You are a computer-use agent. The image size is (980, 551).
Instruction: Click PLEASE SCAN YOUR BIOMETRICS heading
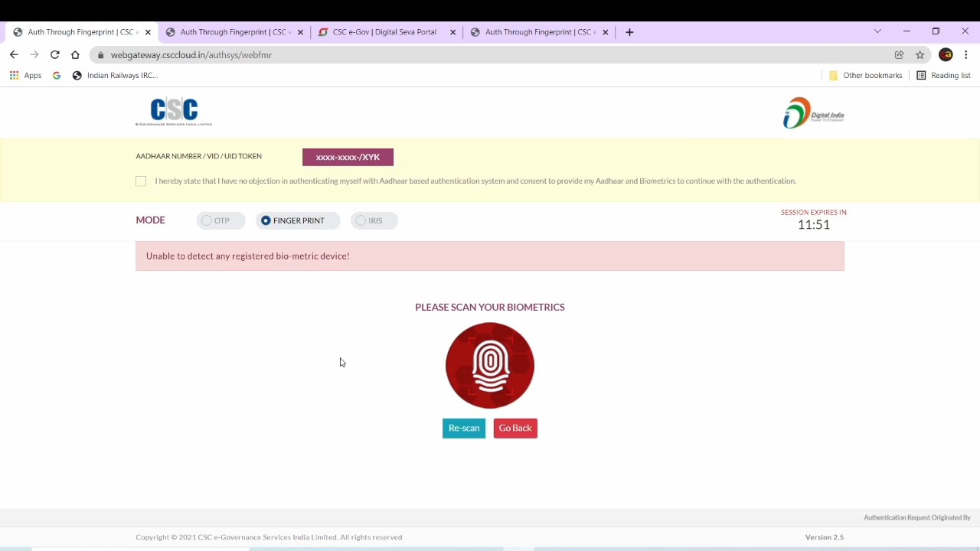pos(490,308)
